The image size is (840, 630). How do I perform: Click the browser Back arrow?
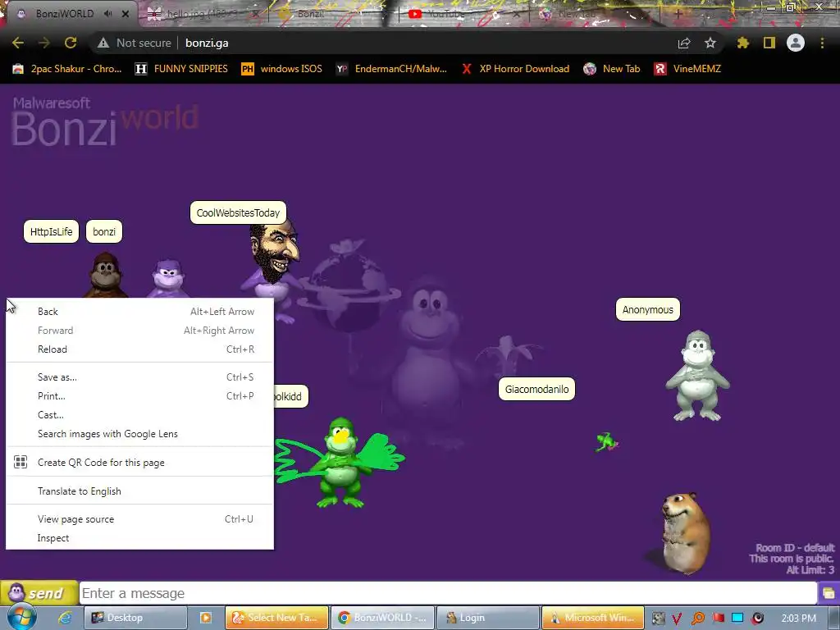18,43
